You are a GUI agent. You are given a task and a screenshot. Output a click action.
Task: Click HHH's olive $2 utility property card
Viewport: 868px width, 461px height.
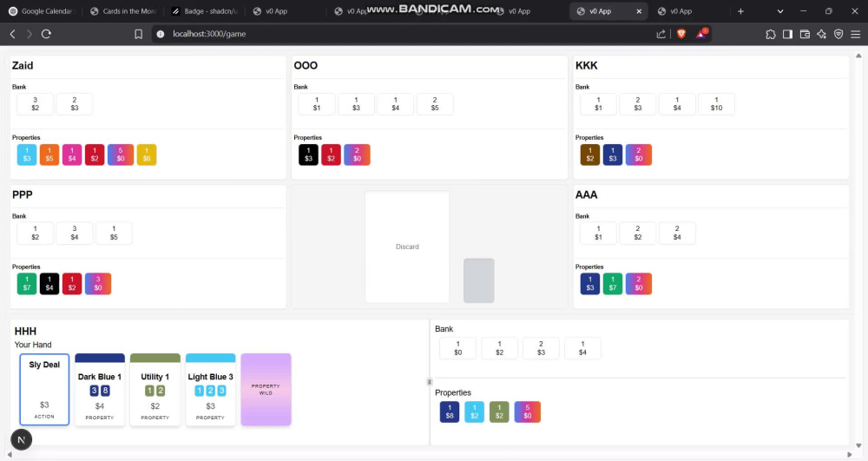(499, 412)
